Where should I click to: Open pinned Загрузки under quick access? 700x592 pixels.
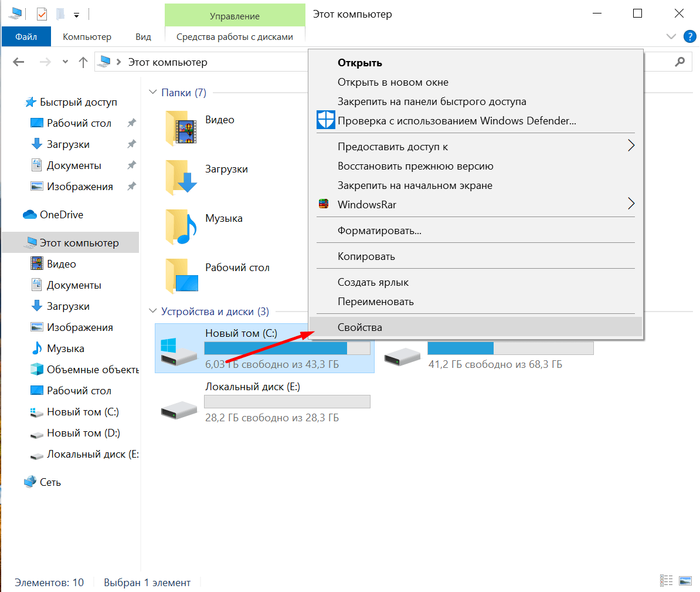[x=69, y=144]
